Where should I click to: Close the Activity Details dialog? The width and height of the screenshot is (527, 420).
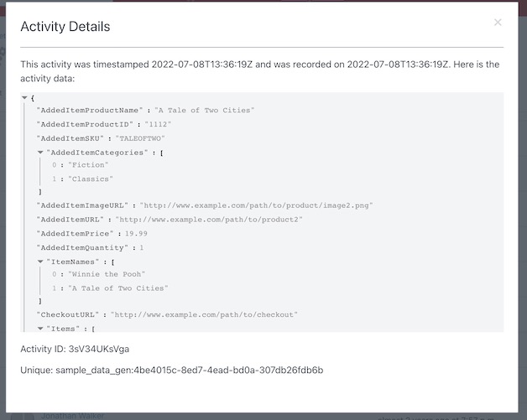[x=498, y=23]
